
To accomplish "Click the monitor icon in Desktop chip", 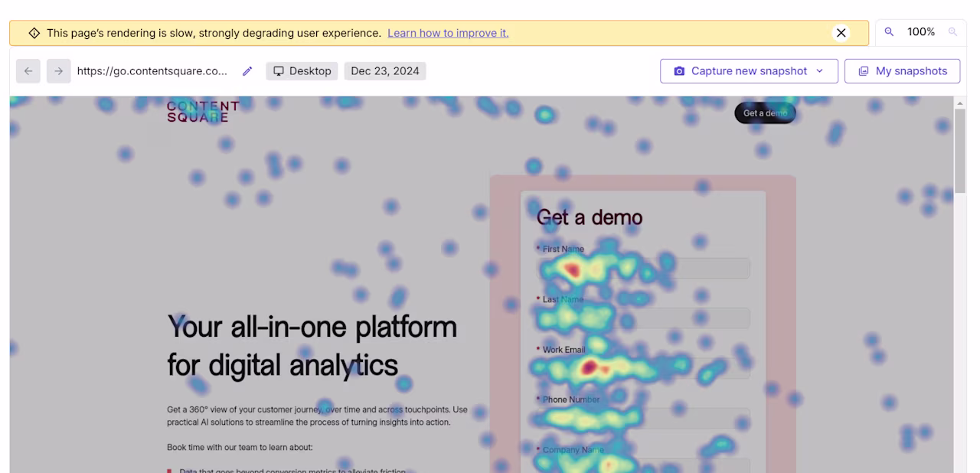I will click(279, 71).
